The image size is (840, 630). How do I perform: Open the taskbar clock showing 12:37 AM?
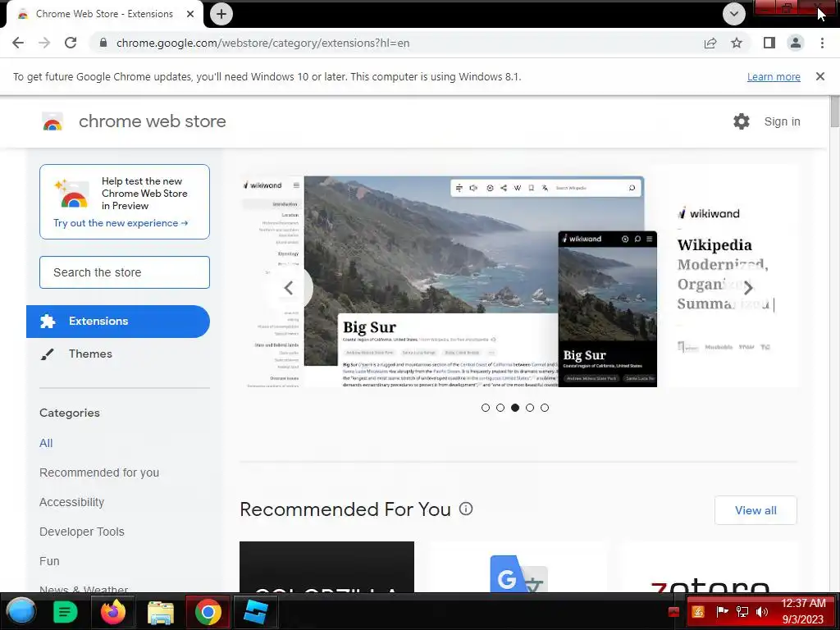point(803,611)
